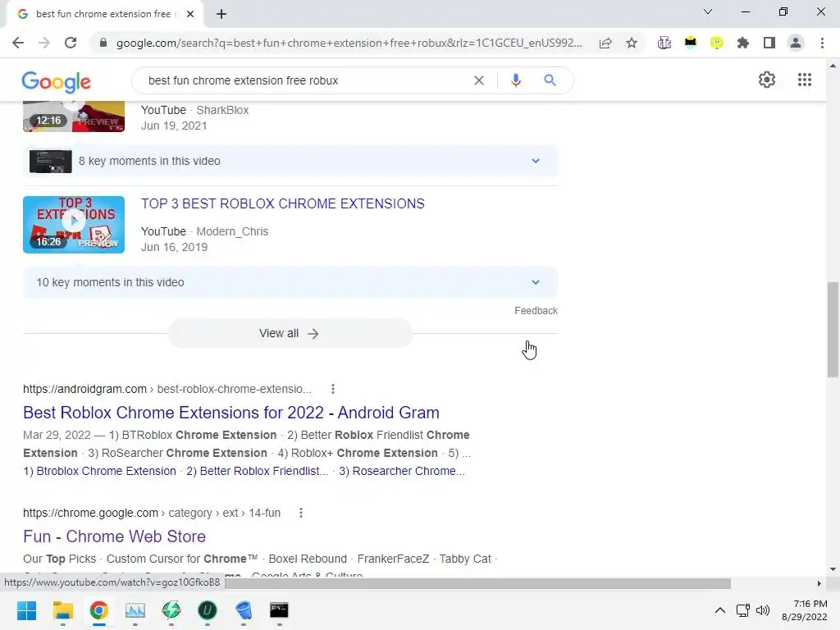Jump to 2) Better Roblox Friendlist section
Viewport: 840px width, 630px height.
click(x=257, y=471)
